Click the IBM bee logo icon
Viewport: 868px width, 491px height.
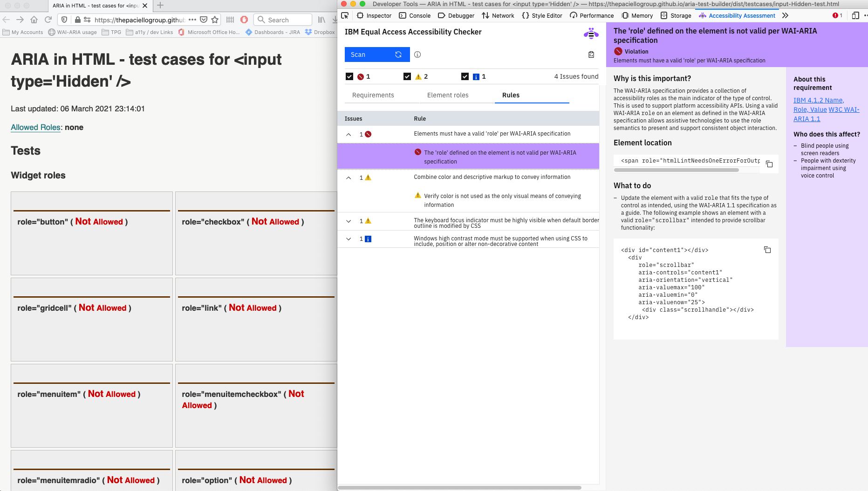[591, 33]
